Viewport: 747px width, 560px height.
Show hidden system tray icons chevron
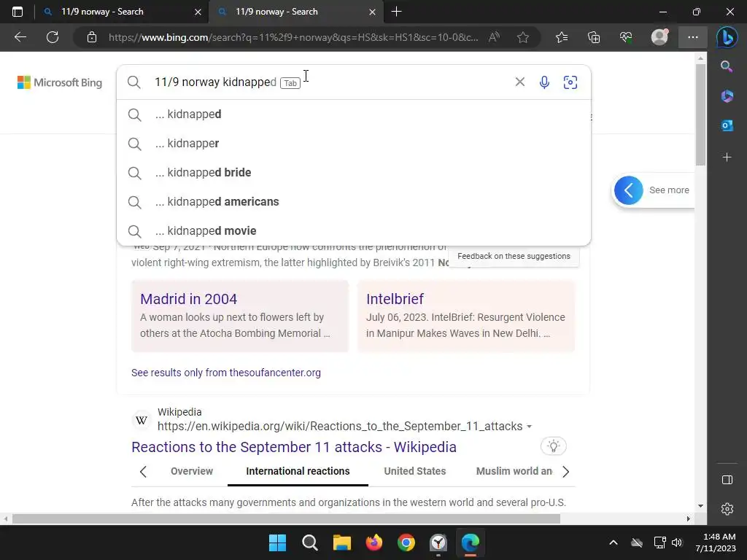[613, 542]
